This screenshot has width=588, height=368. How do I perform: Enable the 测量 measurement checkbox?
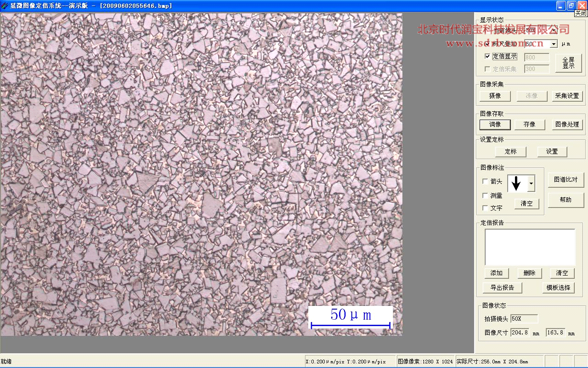tap(485, 195)
